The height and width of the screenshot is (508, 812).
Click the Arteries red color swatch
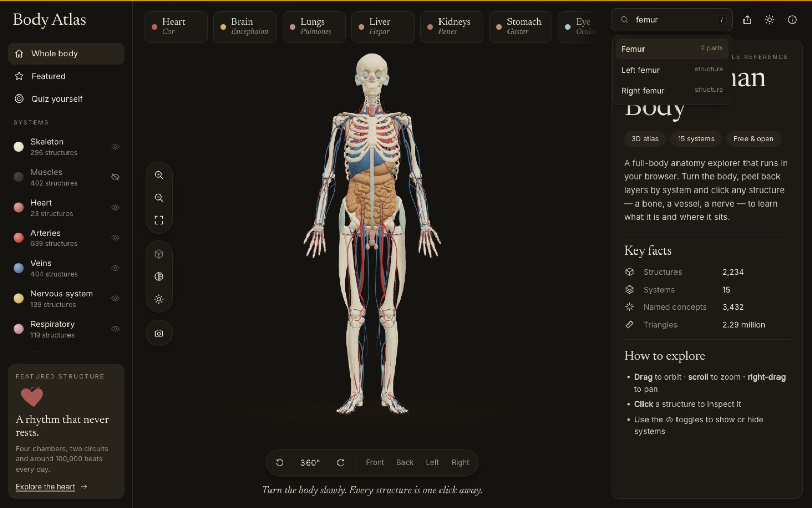click(x=19, y=238)
